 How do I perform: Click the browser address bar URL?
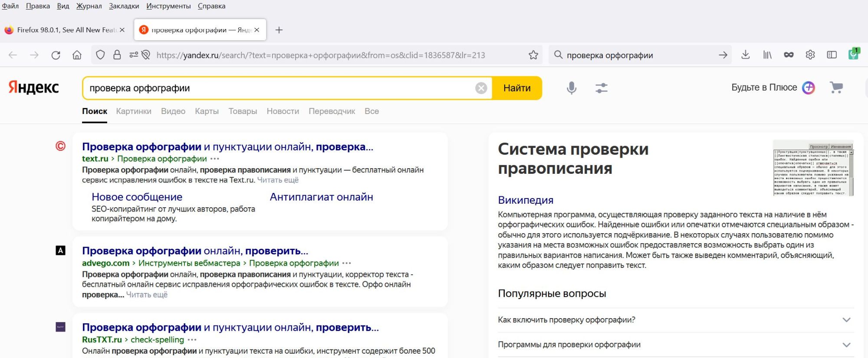tap(321, 55)
